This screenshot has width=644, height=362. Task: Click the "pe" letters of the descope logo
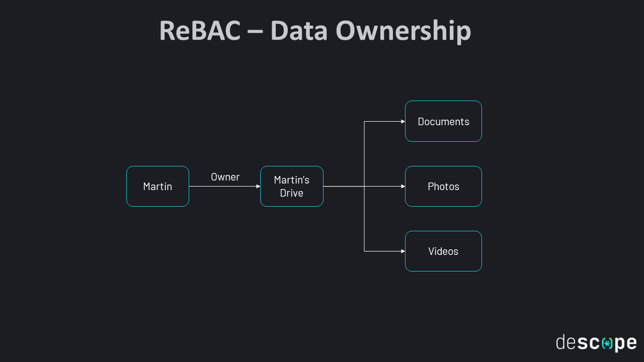coord(625,344)
